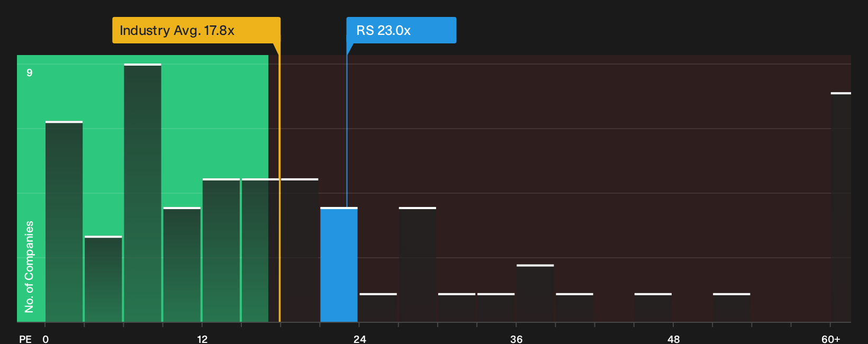Click the x-axis label "12"
Image resolution: width=868 pixels, height=344 pixels.
click(x=202, y=339)
